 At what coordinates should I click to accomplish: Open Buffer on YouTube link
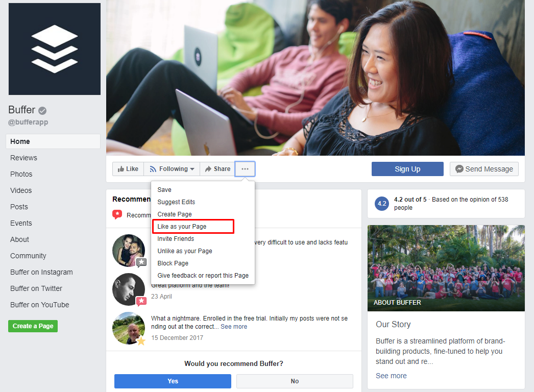pyautogui.click(x=39, y=305)
